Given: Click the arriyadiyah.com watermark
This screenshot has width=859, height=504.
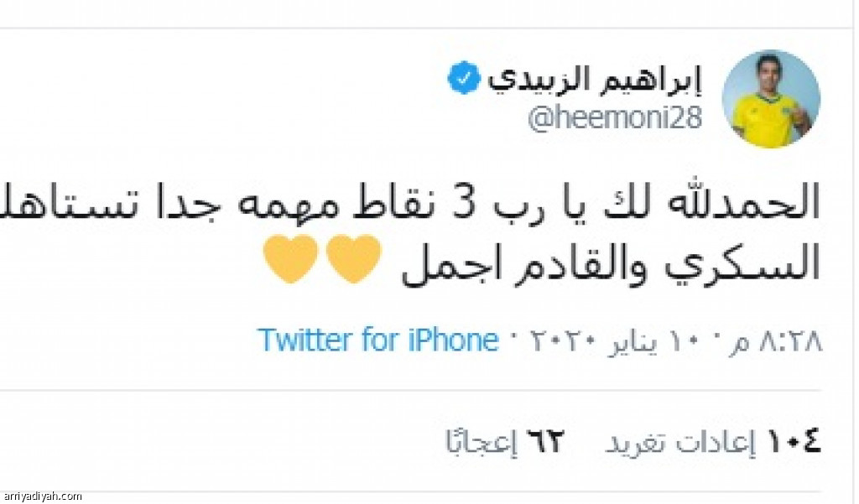Looking at the screenshot, I should [x=42, y=496].
